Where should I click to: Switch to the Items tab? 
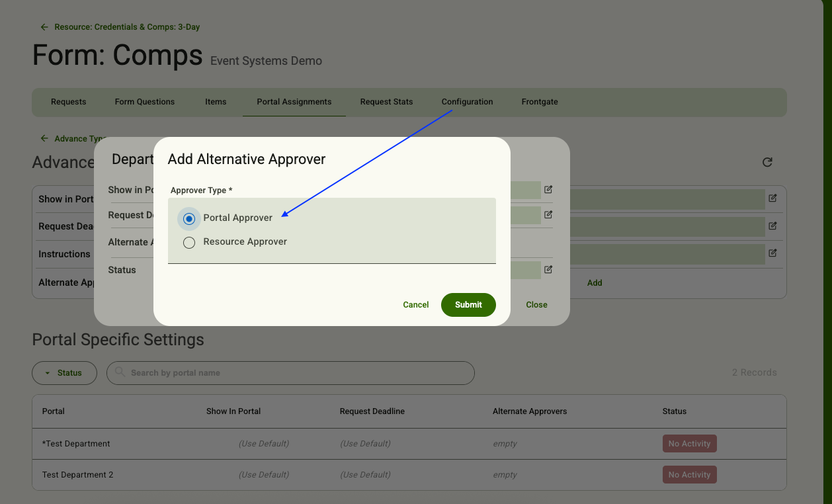(216, 102)
